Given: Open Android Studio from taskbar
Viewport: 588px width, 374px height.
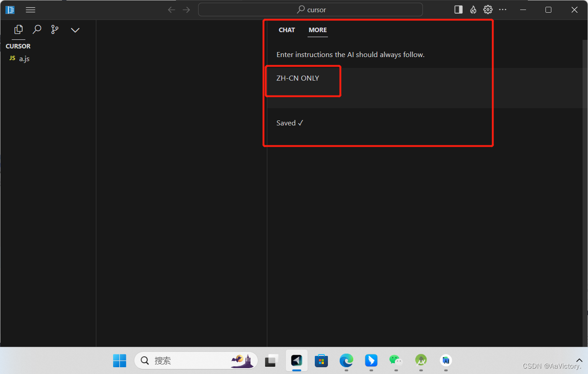Looking at the screenshot, I should [x=421, y=360].
